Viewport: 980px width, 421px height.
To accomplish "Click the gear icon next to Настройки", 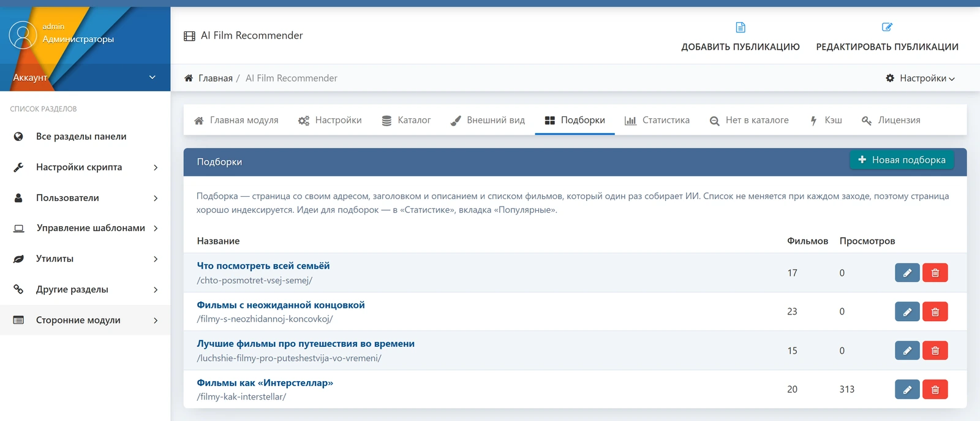I will 890,78.
